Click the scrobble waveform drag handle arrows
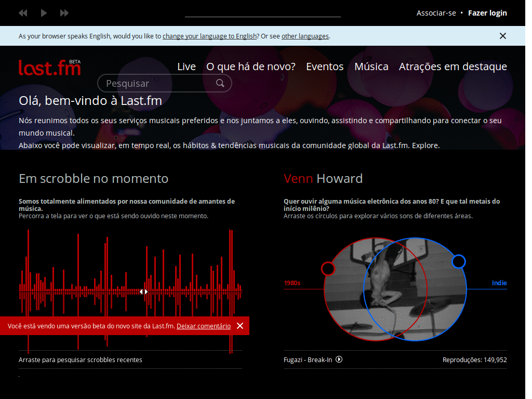 (144, 291)
